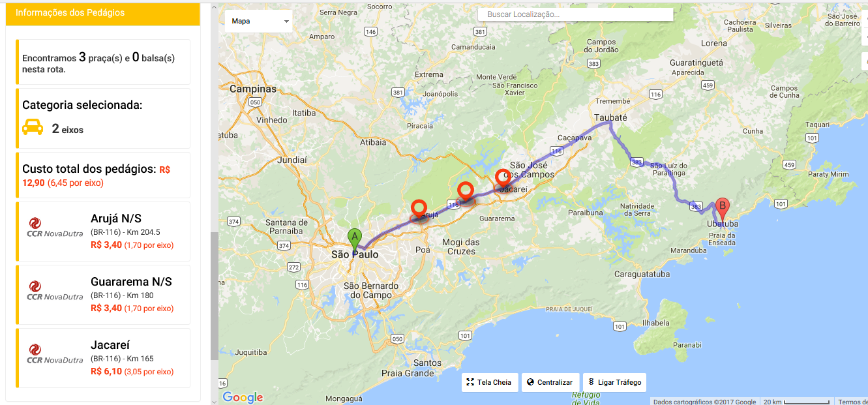Click the CCR NovaDutra logo for Arujá
The width and height of the screenshot is (868, 405).
click(x=55, y=228)
